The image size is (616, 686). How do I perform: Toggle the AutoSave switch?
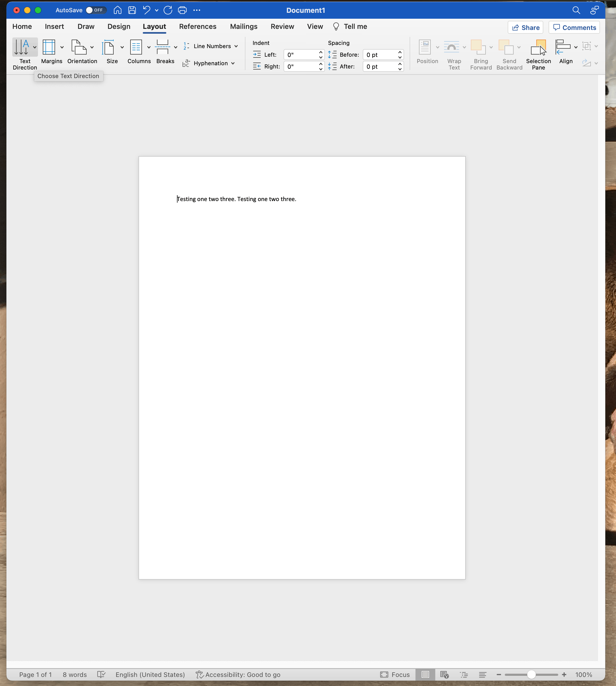(x=95, y=10)
